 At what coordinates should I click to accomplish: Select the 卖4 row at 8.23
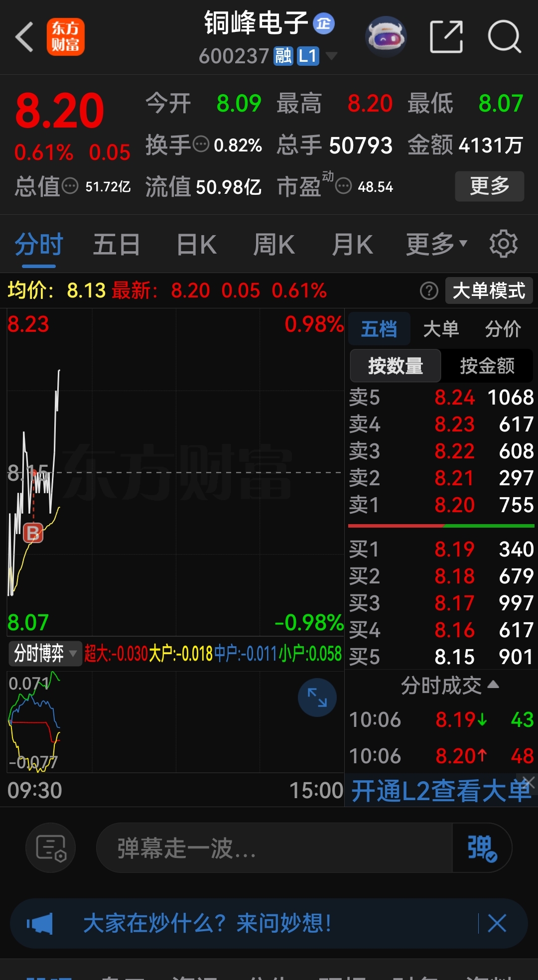[x=441, y=424]
